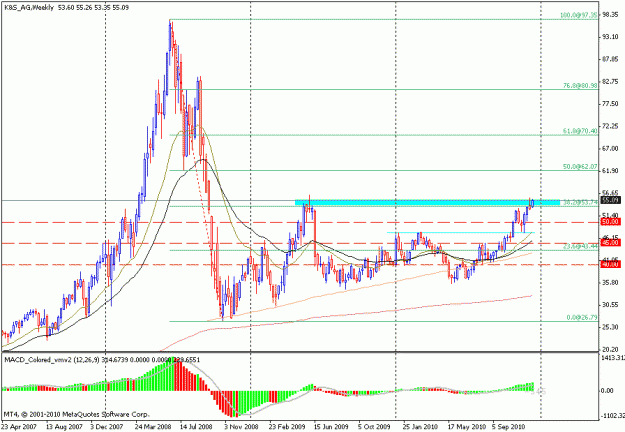Image resolution: width=625 pixels, height=432 pixels.
Task: Click the black current price tag 55.09
Action: [x=611, y=200]
